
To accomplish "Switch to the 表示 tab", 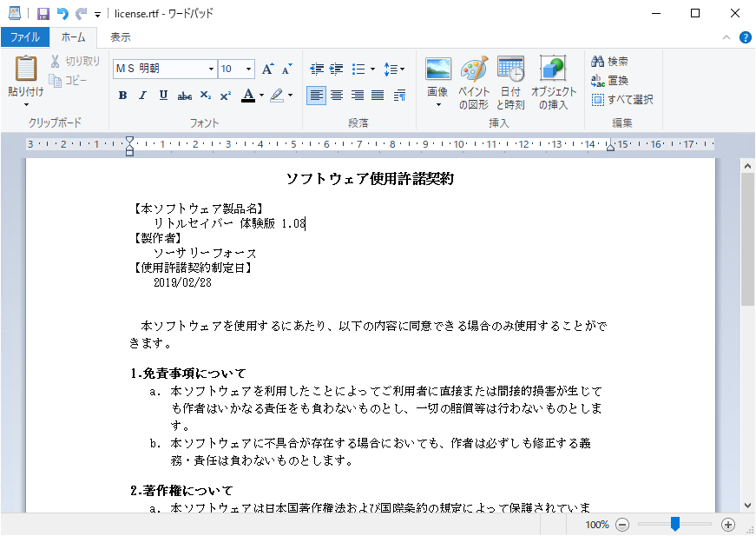I will pyautogui.click(x=121, y=37).
